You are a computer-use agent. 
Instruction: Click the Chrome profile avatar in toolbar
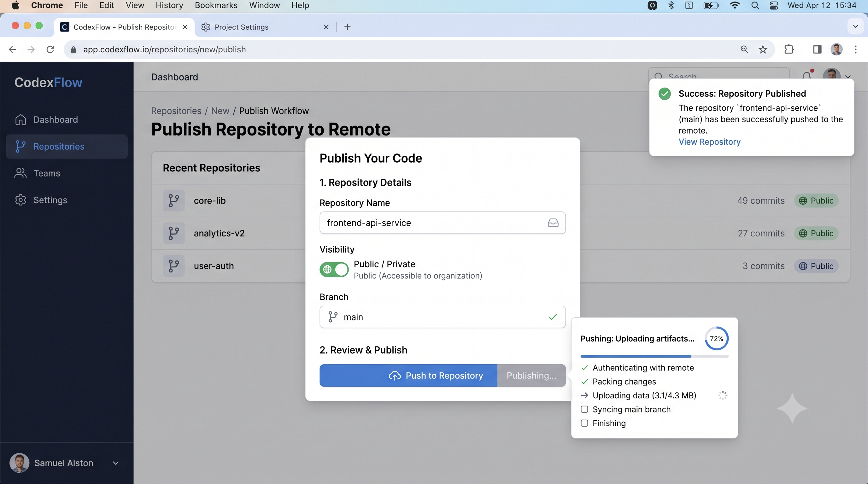pyautogui.click(x=837, y=49)
